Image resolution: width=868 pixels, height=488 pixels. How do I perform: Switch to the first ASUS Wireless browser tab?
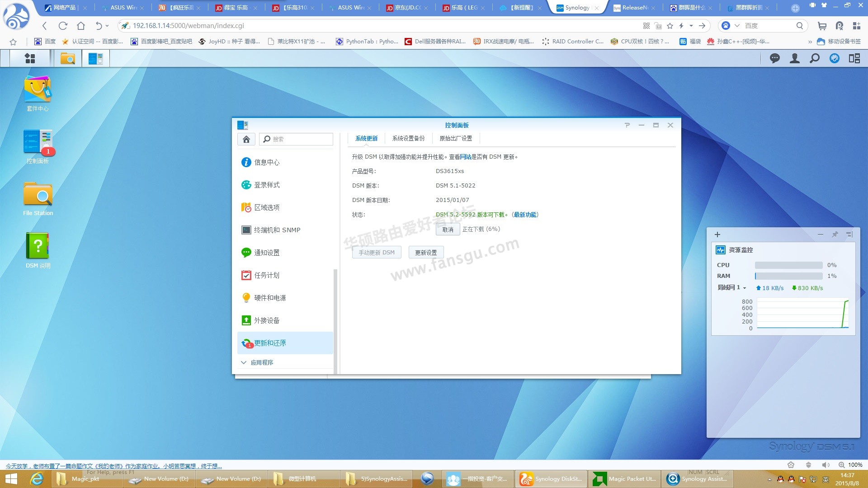(x=122, y=8)
